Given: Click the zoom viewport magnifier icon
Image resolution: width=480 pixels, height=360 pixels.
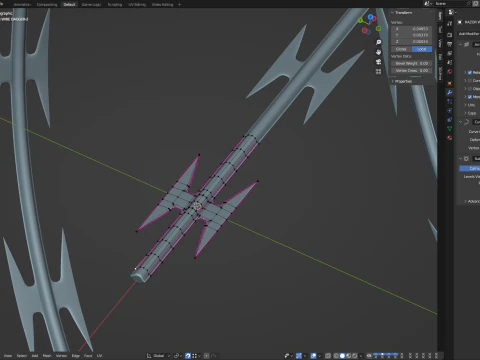Looking at the screenshot, I should 378,42.
